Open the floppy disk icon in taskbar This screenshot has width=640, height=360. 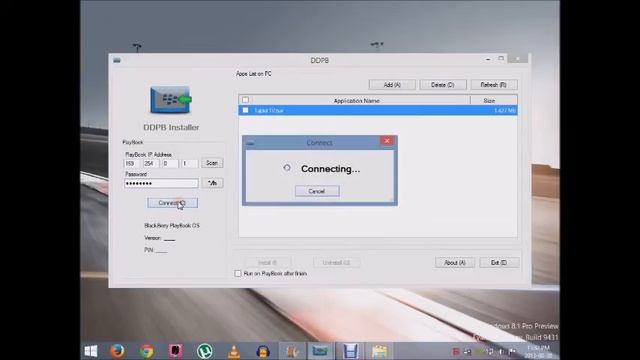click(350, 351)
